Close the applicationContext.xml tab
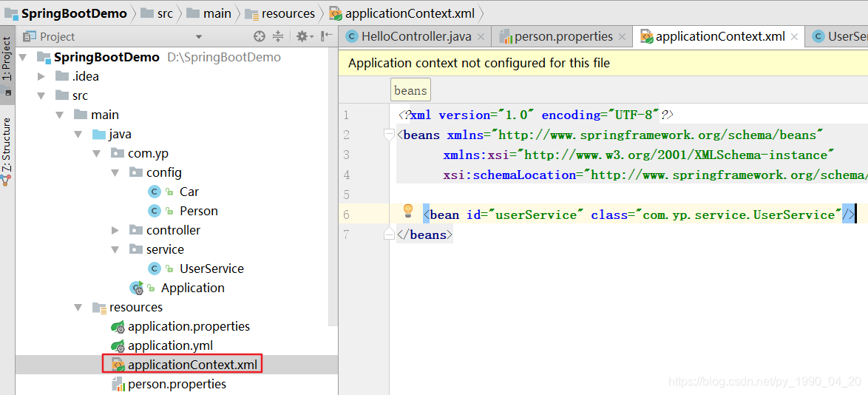 point(794,37)
